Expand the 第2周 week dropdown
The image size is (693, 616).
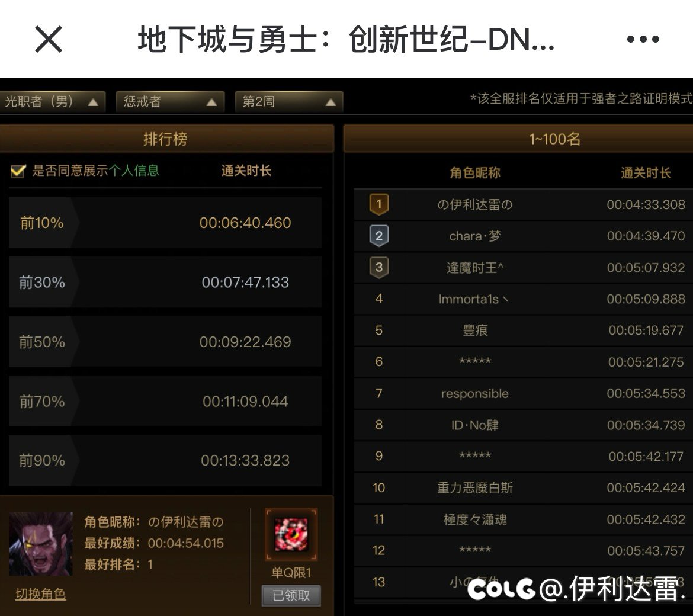[x=289, y=102]
